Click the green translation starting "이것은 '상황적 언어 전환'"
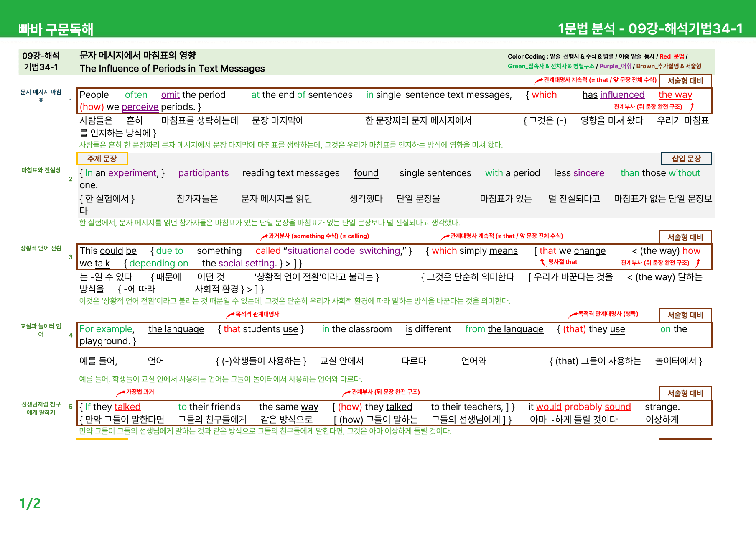756x535 pixels. [x=295, y=301]
